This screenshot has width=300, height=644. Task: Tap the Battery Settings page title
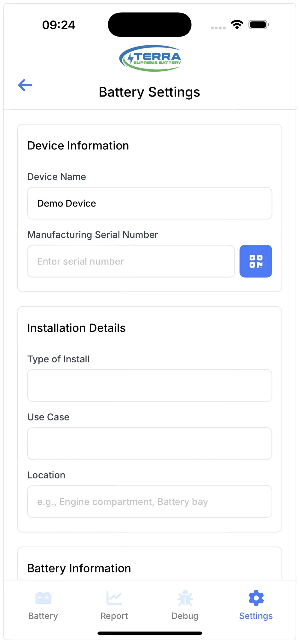point(149,92)
